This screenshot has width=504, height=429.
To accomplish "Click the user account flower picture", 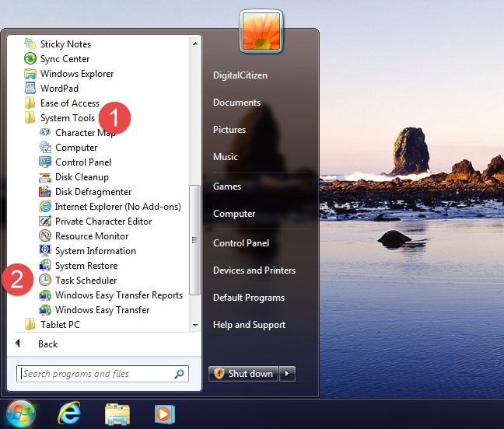I will 261,31.
